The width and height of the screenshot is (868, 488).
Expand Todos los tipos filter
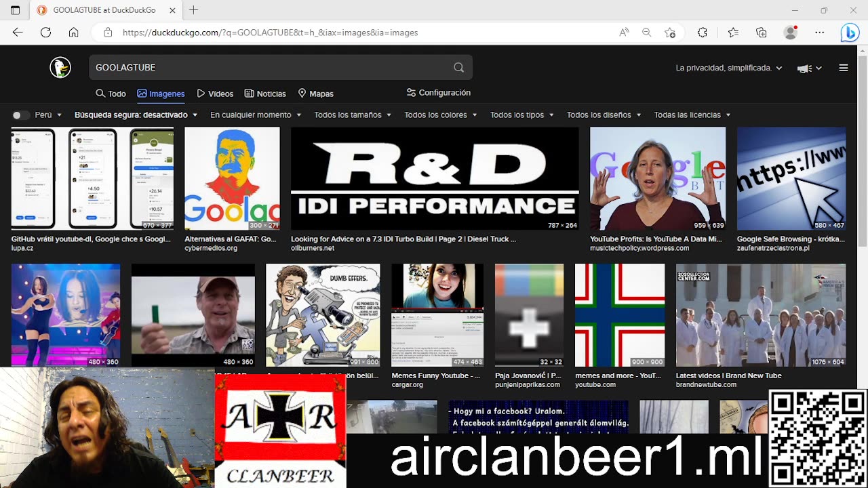point(521,115)
